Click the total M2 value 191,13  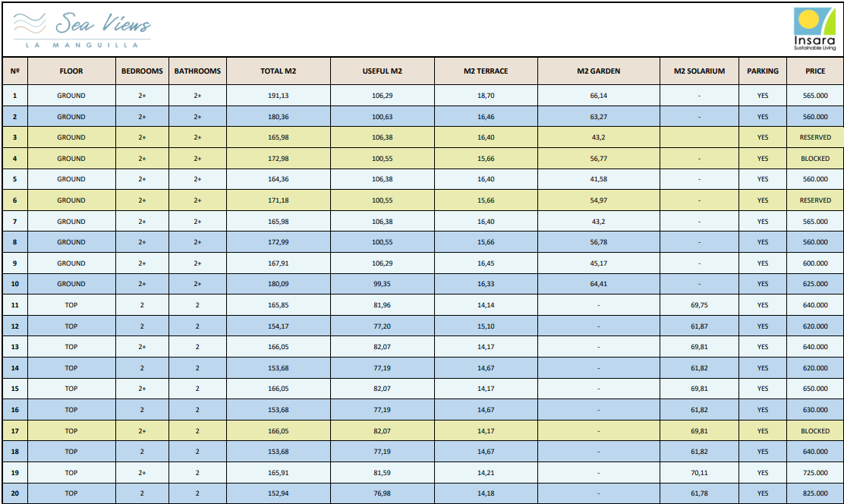[x=278, y=96]
